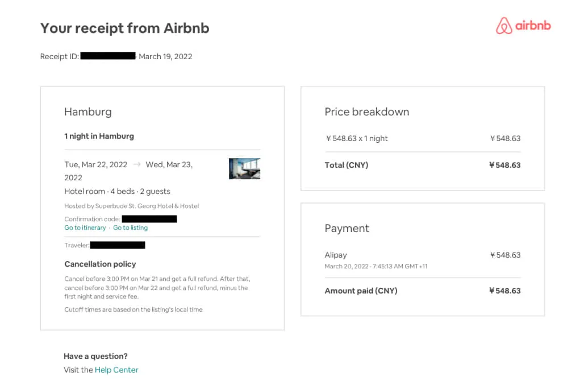The image size is (588, 389).
Task: Click the Alipay payment method entry
Action: click(x=336, y=255)
